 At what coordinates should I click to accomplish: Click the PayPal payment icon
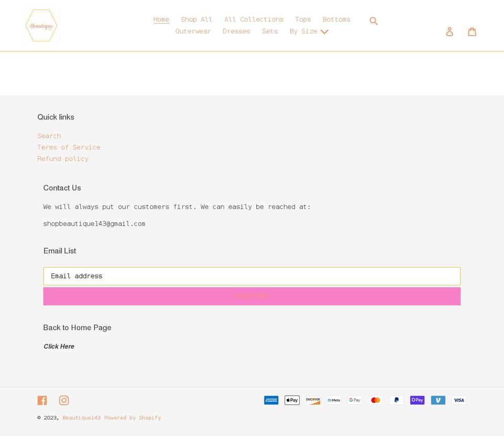(x=396, y=400)
